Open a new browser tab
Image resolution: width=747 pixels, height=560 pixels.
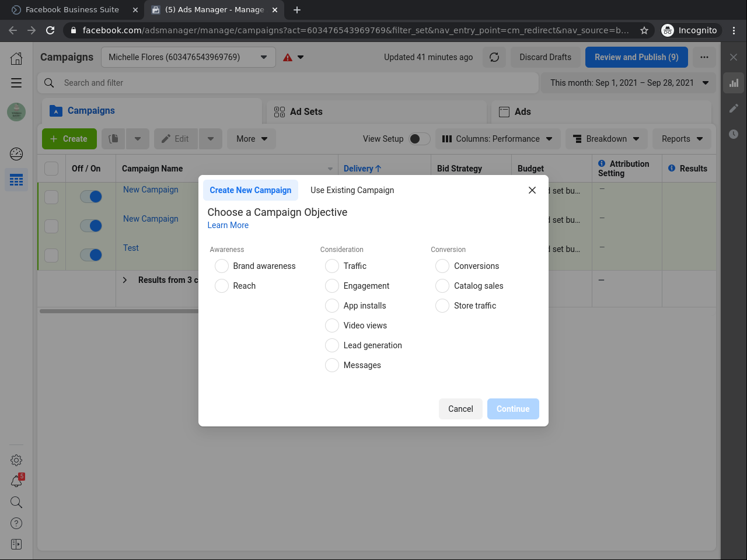point(297,10)
